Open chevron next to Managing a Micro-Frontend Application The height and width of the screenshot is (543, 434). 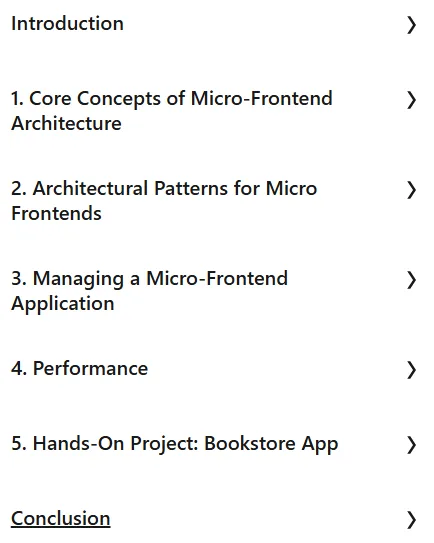click(411, 280)
